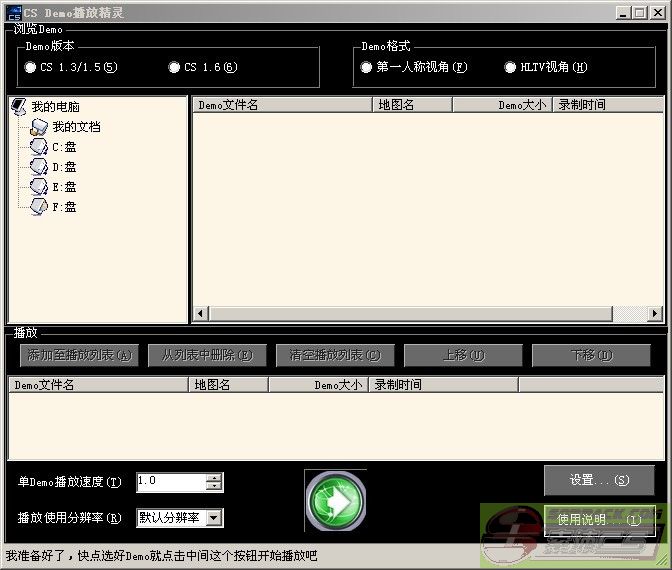Close the CS Demo player window

click(657, 13)
